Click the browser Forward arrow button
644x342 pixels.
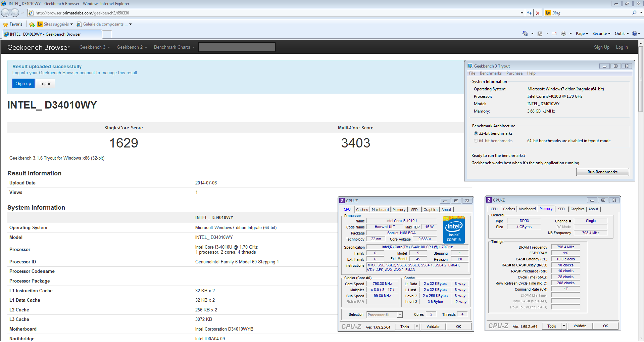pos(15,13)
